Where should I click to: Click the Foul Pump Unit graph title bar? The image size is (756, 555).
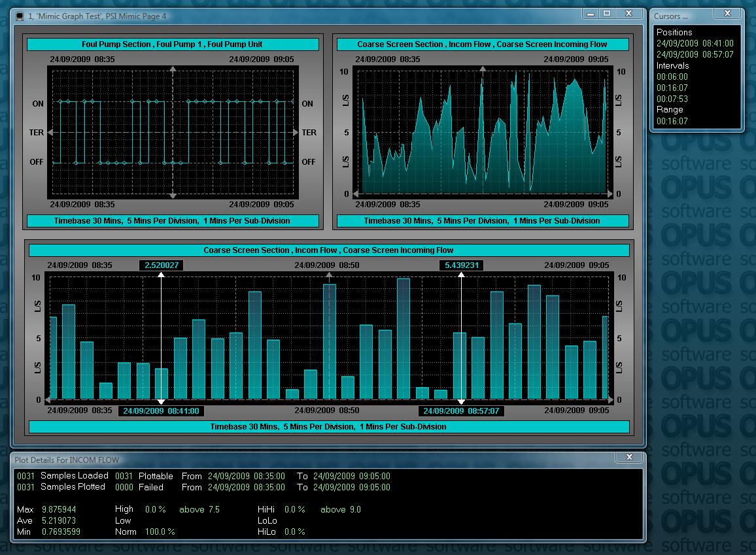coord(173,44)
